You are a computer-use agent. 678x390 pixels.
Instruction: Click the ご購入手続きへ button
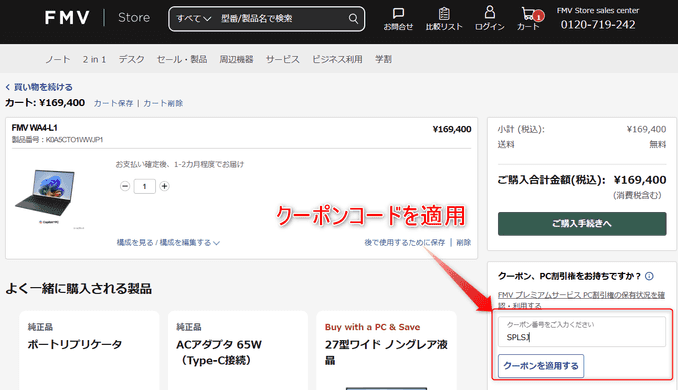click(582, 224)
